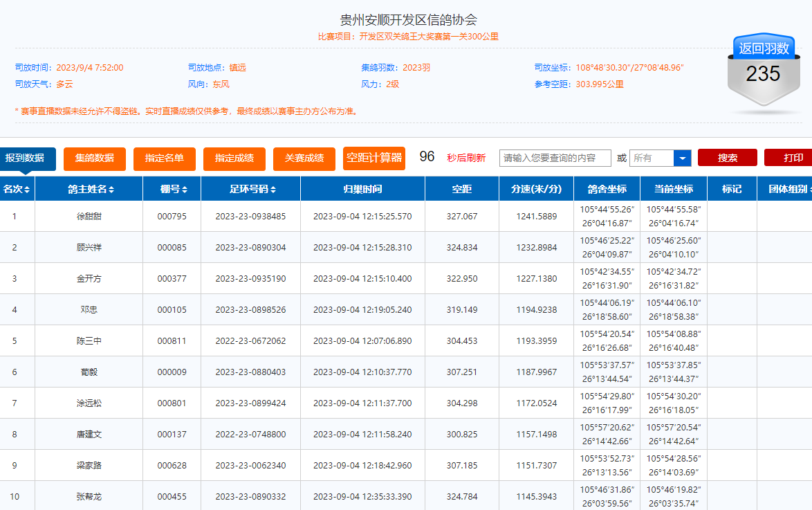Open the 所有 filter dropdown arrow

tap(683, 158)
